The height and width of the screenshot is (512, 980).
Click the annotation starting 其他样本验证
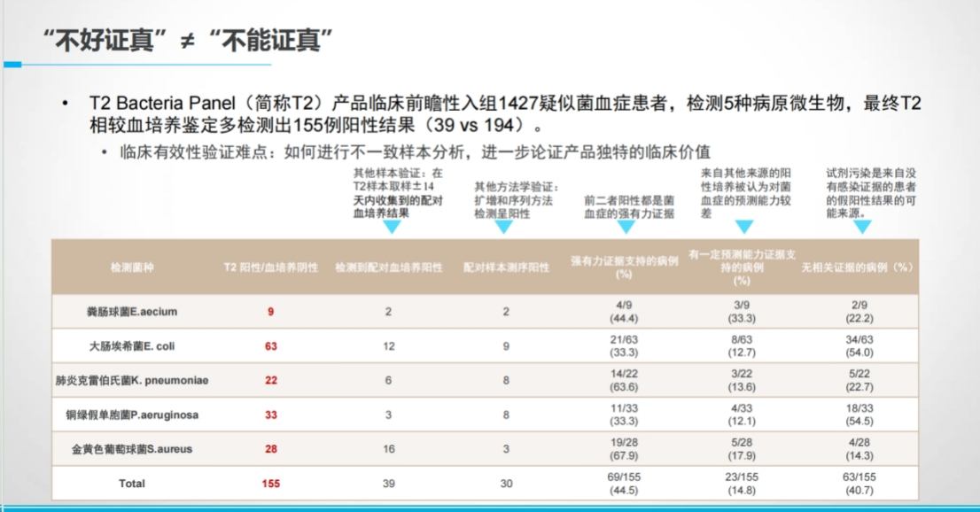(398, 193)
